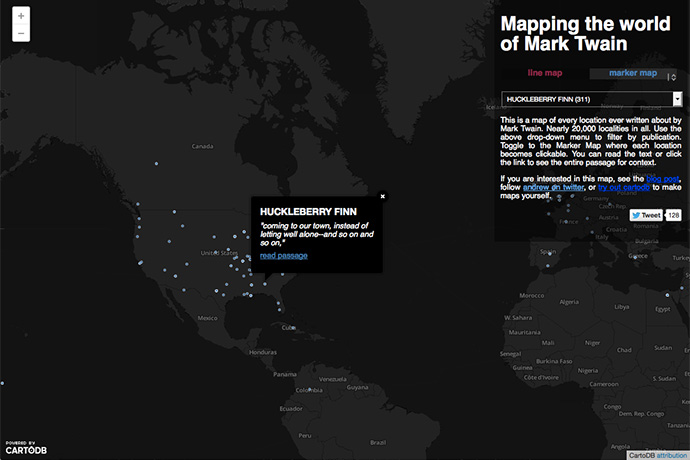This screenshot has height=460, width=690.
Task: Click the Libya label on the map
Action: coord(622,307)
